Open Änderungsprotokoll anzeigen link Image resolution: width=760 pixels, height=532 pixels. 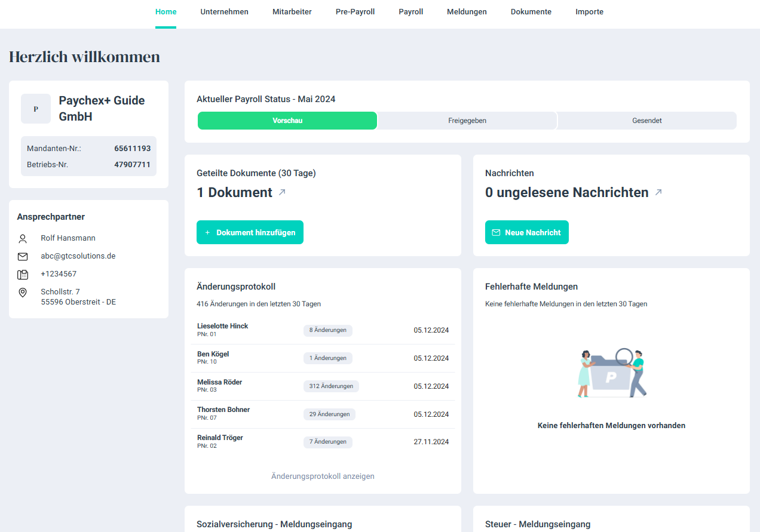coord(323,476)
